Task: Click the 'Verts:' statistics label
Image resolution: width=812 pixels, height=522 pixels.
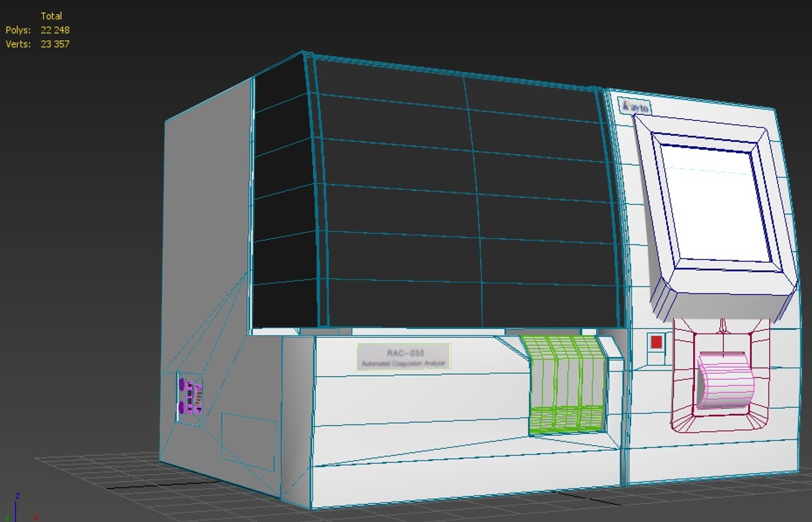Action: pos(18,44)
